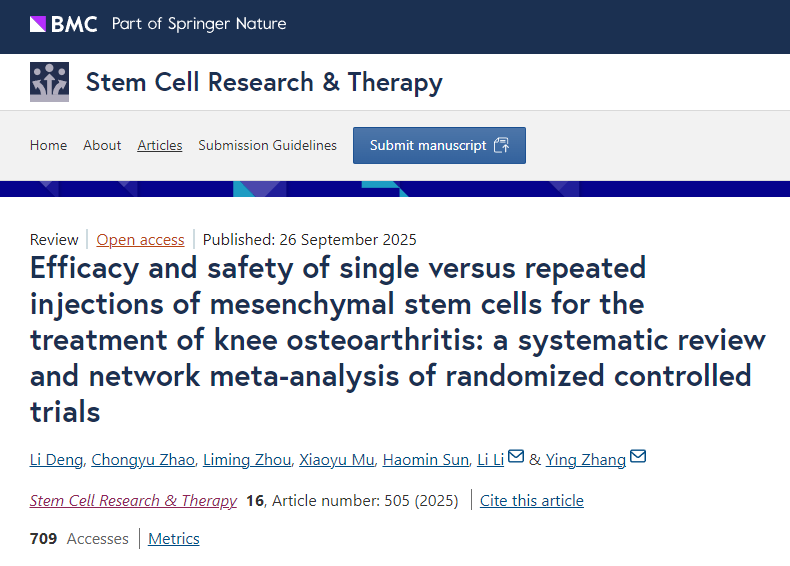Viewport: 790px width, 566px height.
Task: Click author Liming Zhou's name
Action: point(246,460)
